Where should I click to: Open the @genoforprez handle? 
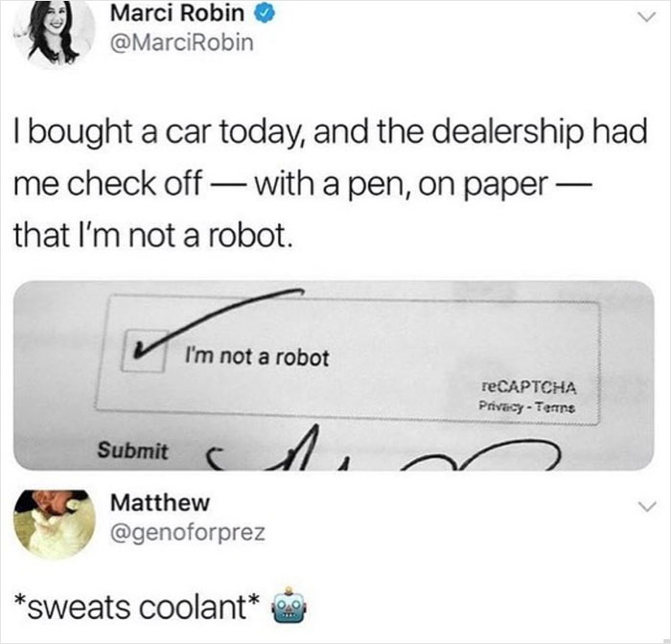point(188,532)
